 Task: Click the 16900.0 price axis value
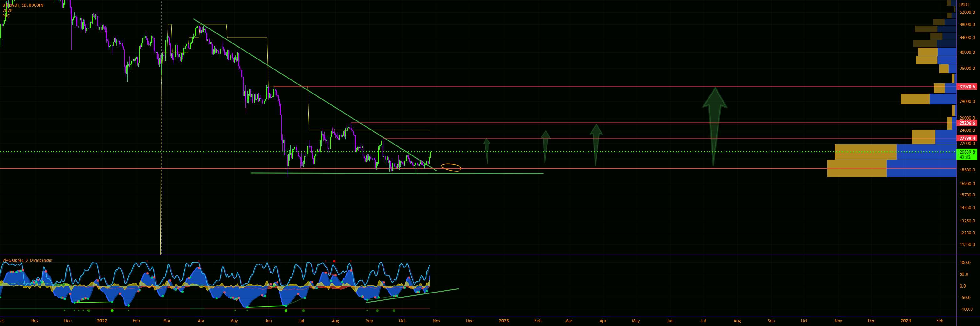tap(967, 184)
